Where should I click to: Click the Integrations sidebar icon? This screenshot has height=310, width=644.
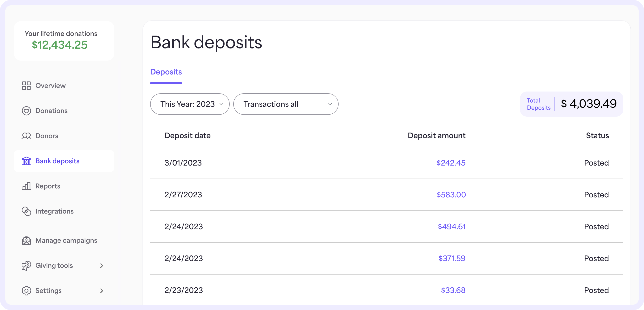(x=26, y=211)
